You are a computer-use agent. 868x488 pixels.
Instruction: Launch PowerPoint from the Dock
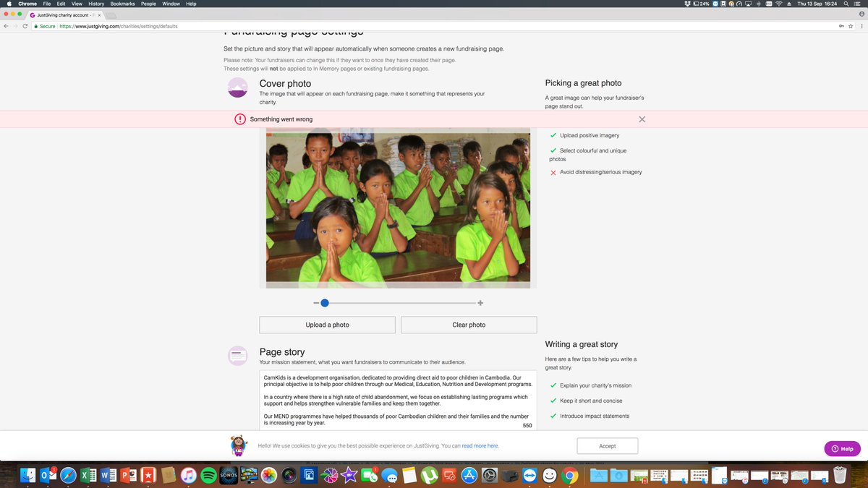click(129, 475)
